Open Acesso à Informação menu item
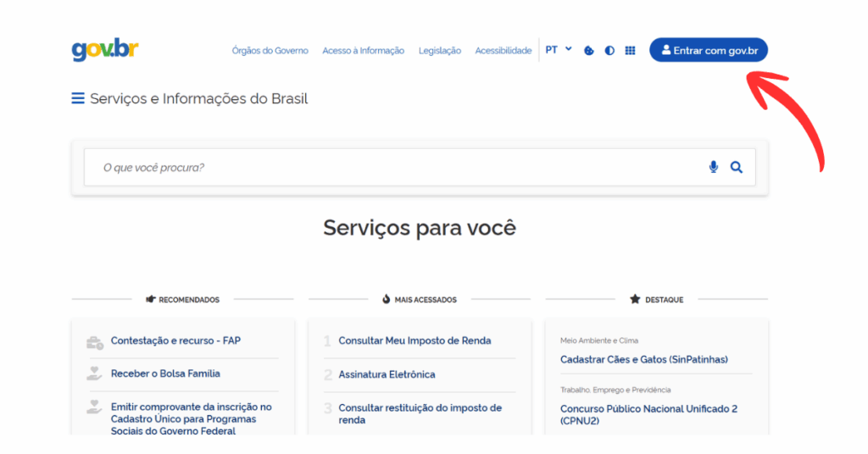868x454 pixels. pyautogui.click(x=363, y=51)
